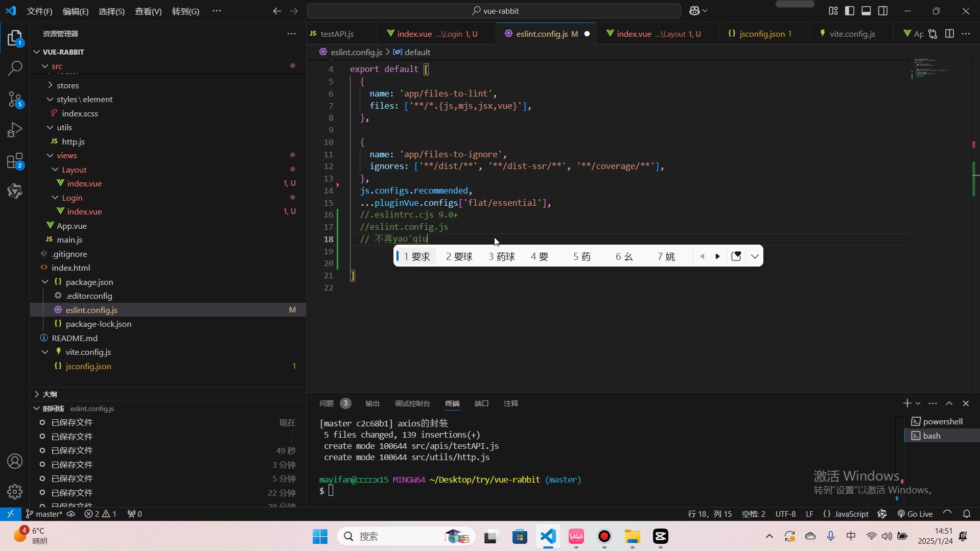Open notifications bell in status bar
The image size is (980, 551).
(966, 514)
